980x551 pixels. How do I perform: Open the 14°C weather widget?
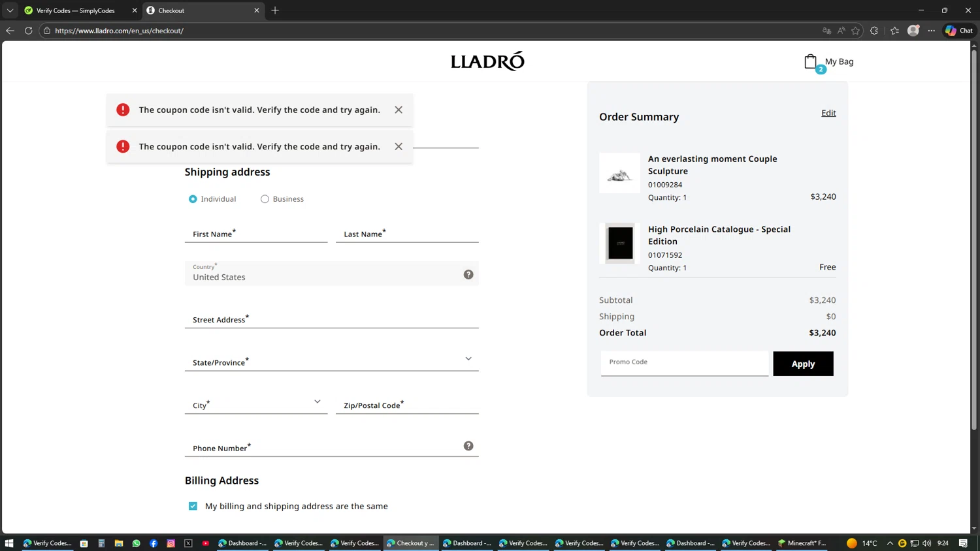[x=862, y=543]
